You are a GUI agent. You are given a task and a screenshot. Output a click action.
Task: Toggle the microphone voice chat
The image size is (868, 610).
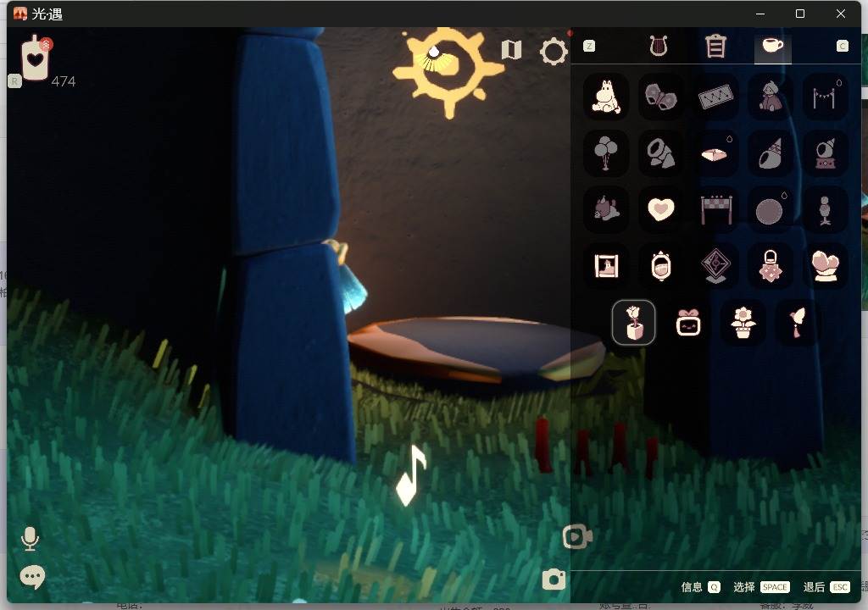(x=30, y=539)
